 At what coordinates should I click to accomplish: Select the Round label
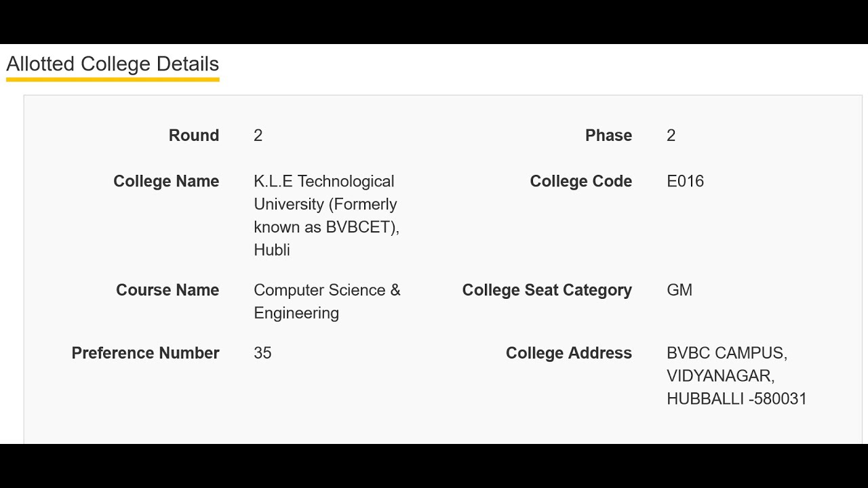tap(194, 136)
